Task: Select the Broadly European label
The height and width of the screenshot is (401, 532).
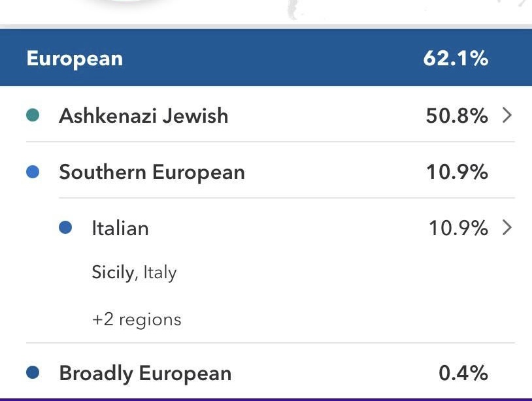Action: tap(145, 373)
